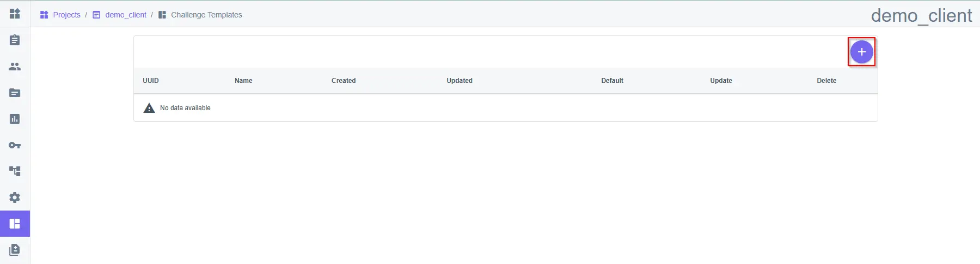Go to Projects breadcrumb link

[66, 15]
